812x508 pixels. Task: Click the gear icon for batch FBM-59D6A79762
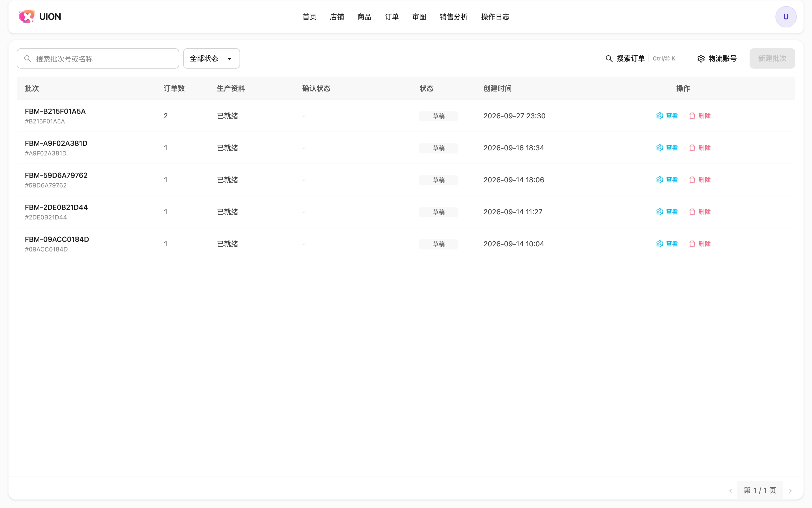tap(659, 180)
